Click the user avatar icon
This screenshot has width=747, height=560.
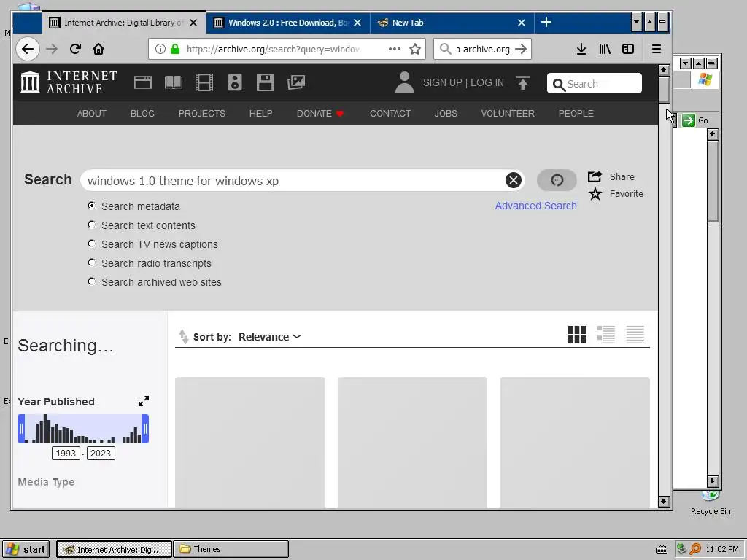pos(404,82)
